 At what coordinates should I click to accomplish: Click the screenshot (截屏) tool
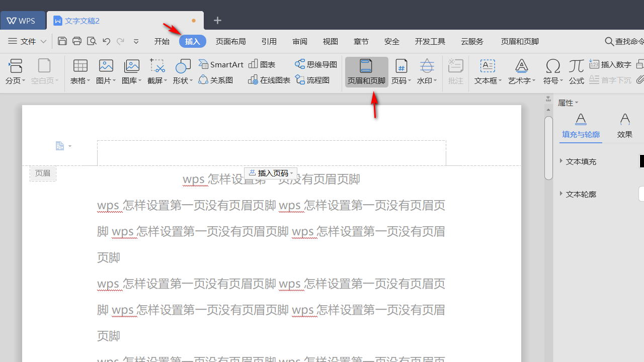pos(157,71)
